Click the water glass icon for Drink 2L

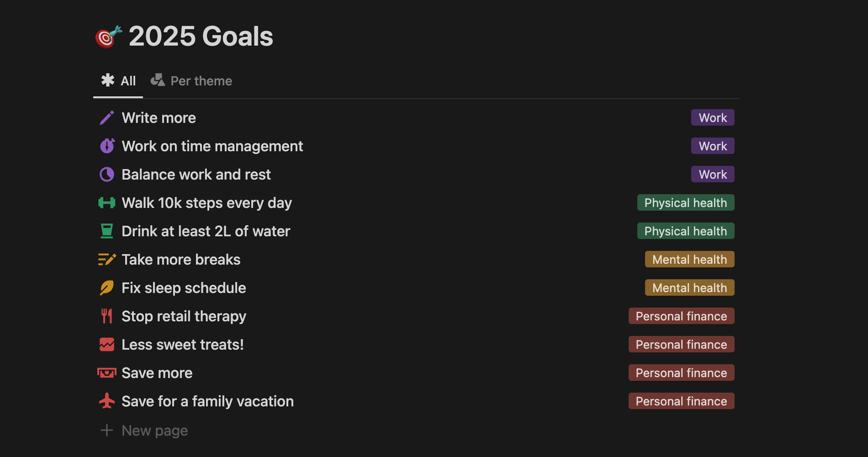tap(107, 231)
